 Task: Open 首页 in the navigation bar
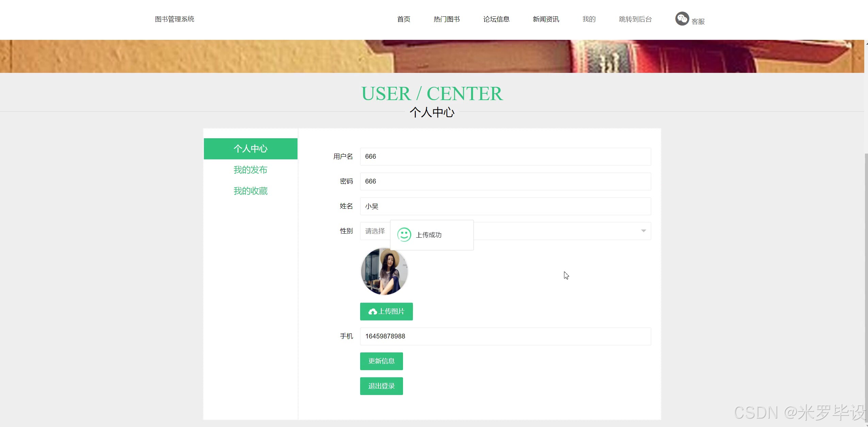click(x=404, y=19)
